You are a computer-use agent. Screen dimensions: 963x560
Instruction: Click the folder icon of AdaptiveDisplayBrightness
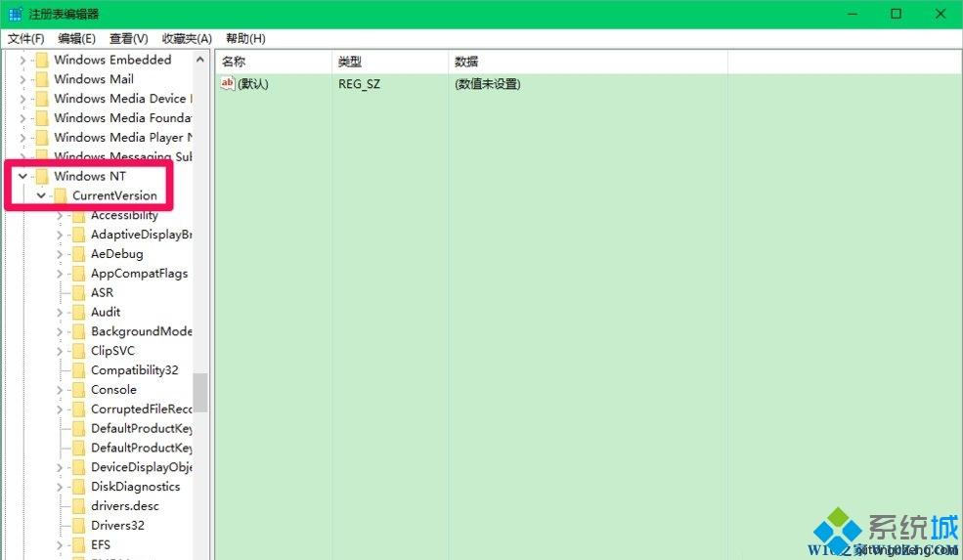pos(78,235)
